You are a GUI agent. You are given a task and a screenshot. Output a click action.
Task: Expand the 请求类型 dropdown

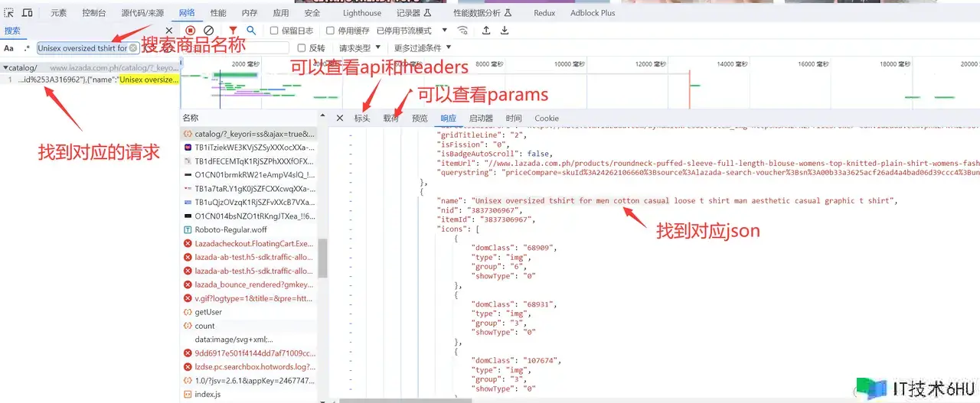(x=360, y=48)
